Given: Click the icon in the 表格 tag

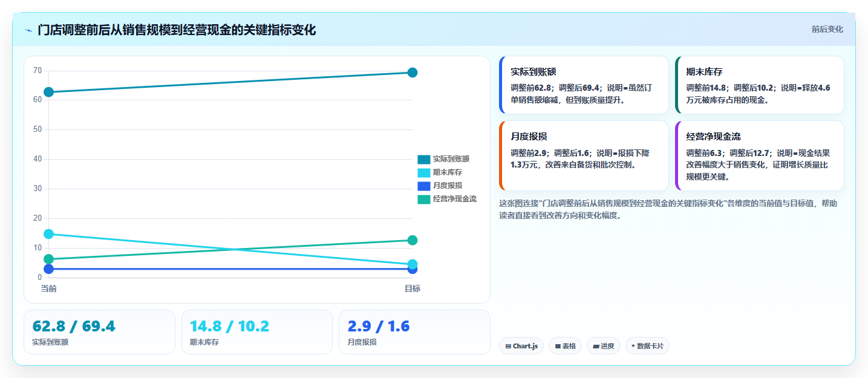Looking at the screenshot, I should (x=558, y=347).
